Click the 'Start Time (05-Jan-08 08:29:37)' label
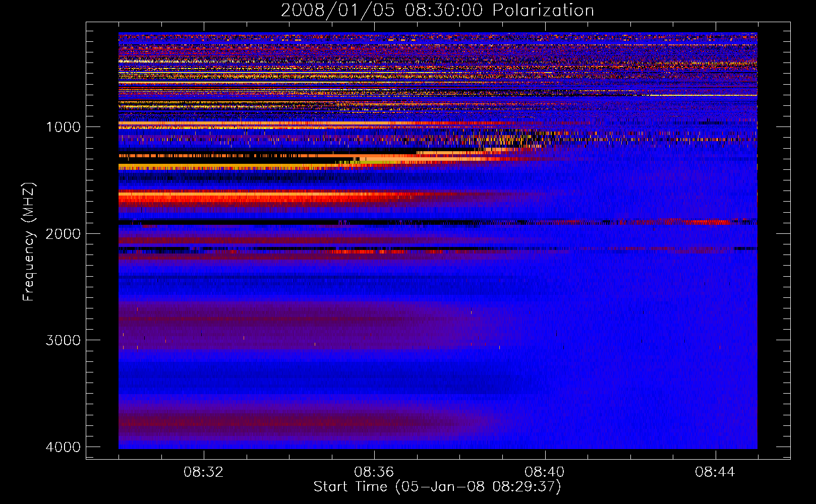 click(437, 487)
